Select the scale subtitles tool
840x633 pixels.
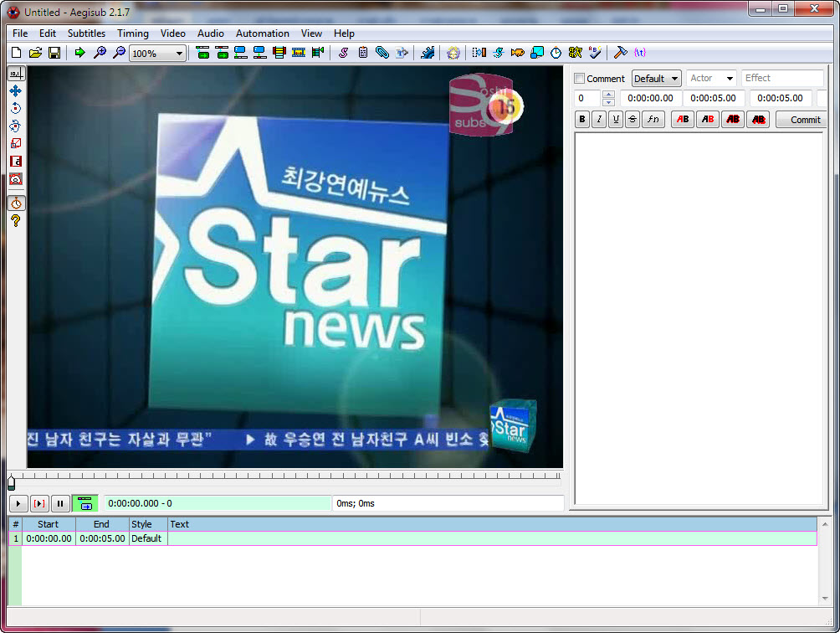(x=16, y=144)
